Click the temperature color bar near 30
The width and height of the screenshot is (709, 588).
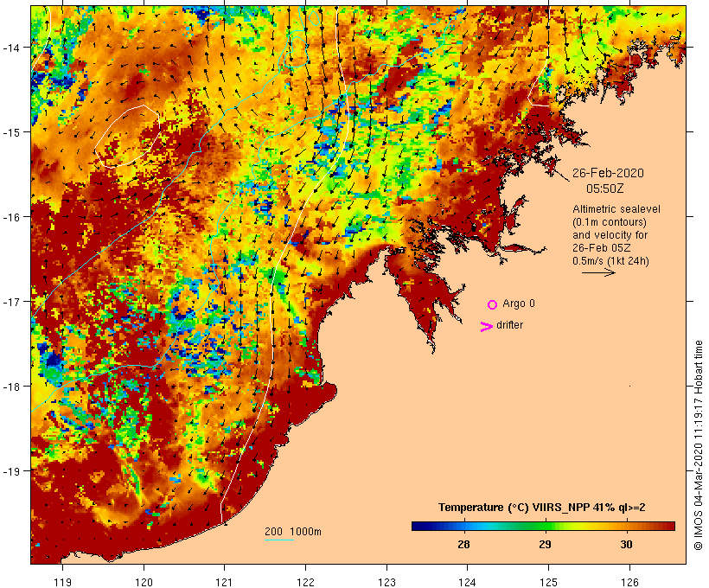(626, 526)
